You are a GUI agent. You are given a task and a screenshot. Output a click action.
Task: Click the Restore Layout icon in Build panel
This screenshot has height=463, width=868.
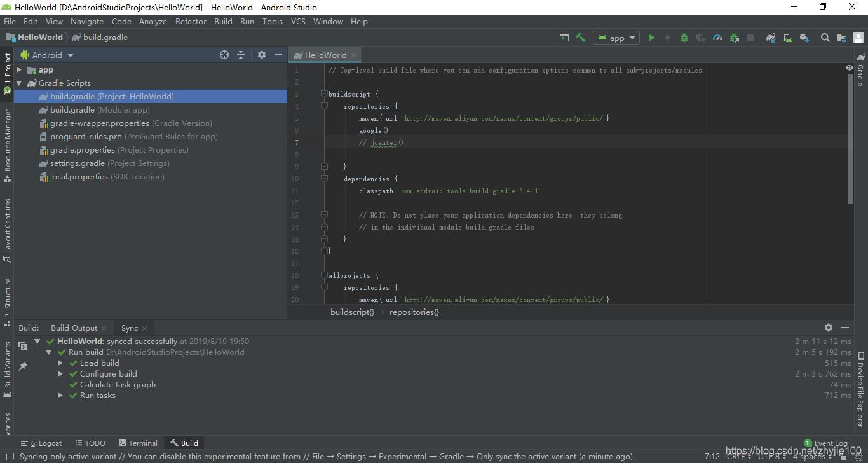tap(23, 346)
